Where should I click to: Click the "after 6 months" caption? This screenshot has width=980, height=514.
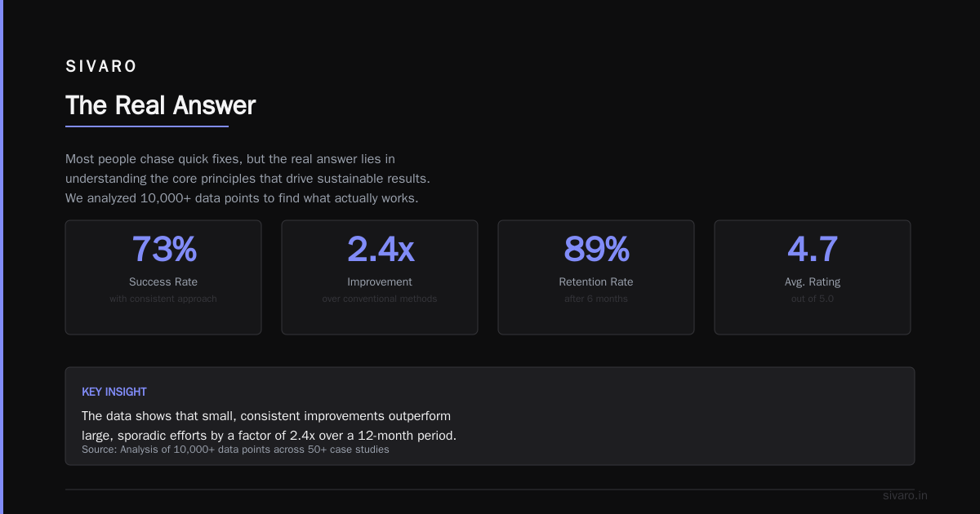596,299
